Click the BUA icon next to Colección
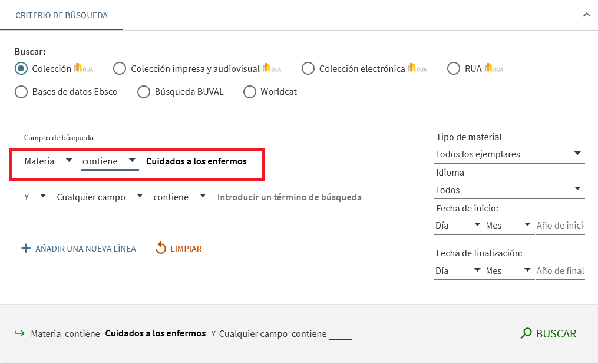Screen dimensions: 598x364 pos(83,68)
